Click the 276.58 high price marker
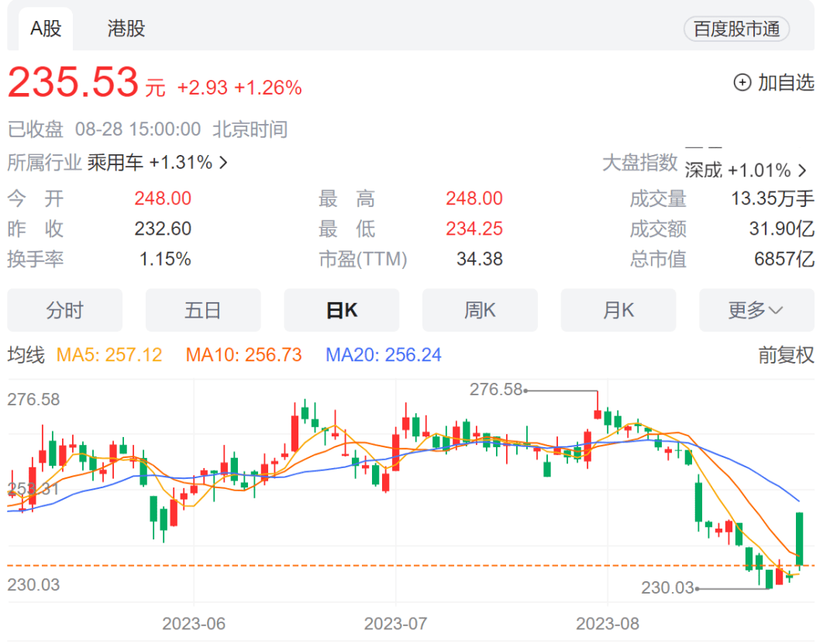Screen dimensions: 837x644 click(x=497, y=390)
